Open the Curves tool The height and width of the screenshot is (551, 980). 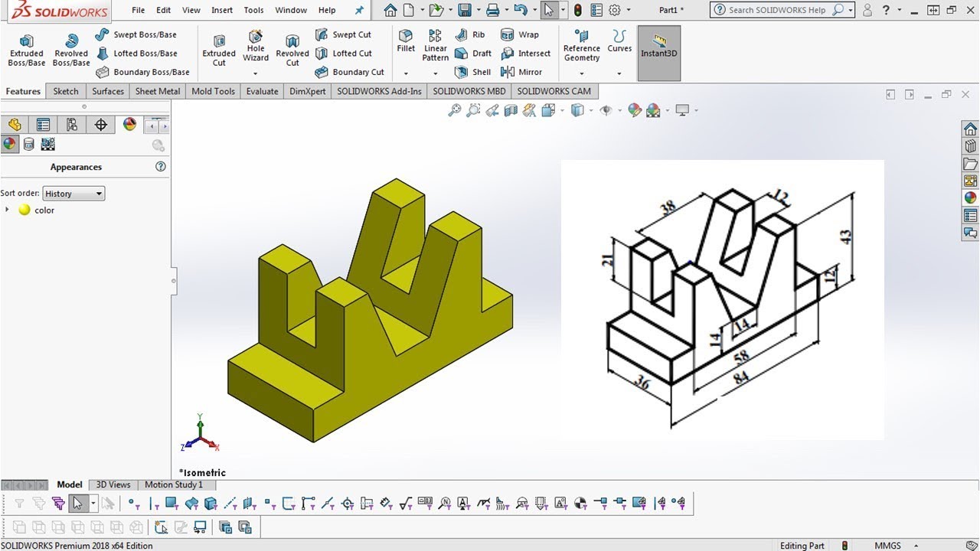coord(619,42)
